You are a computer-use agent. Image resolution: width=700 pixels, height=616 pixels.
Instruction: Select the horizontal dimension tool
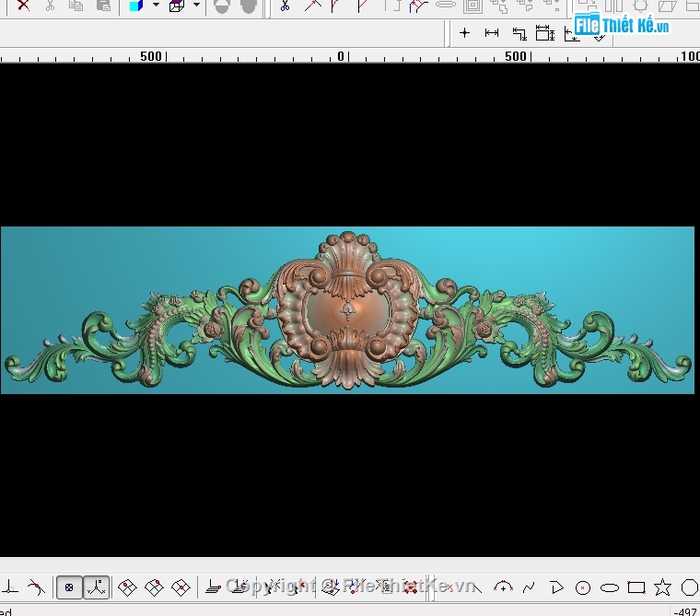(492, 32)
